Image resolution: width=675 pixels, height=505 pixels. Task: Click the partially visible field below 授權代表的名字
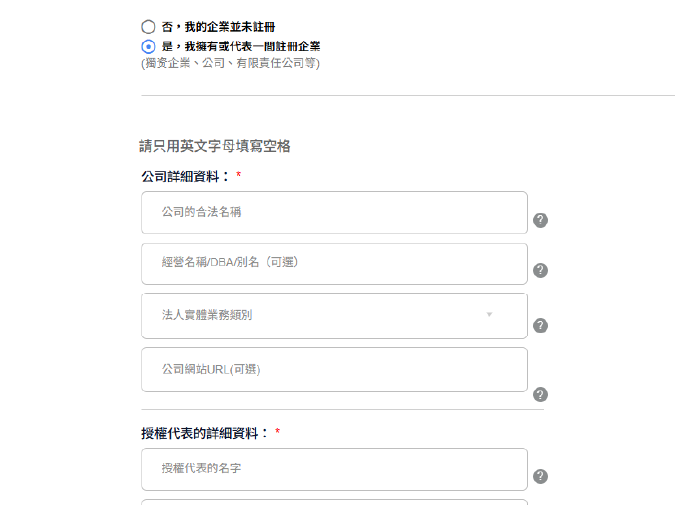(334, 501)
